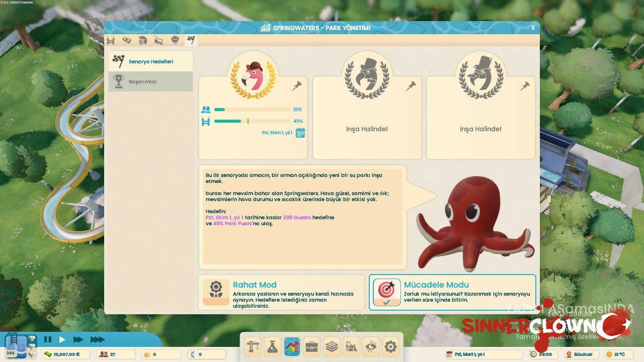
Task: Open the briefcase staff management icon
Action: pyautogui.click(x=311, y=346)
